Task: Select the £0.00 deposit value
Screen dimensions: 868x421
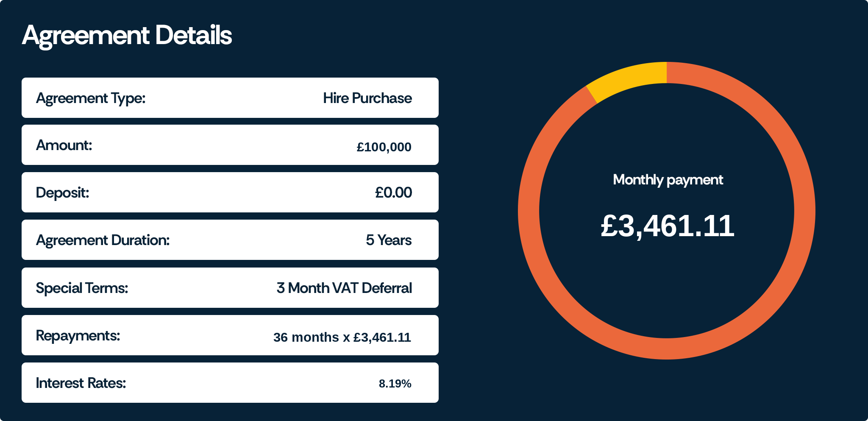Action: click(x=393, y=193)
